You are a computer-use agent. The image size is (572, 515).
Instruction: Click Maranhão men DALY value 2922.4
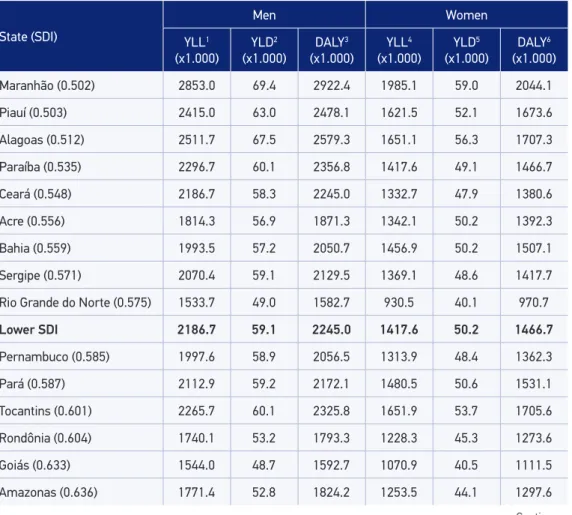(x=332, y=86)
